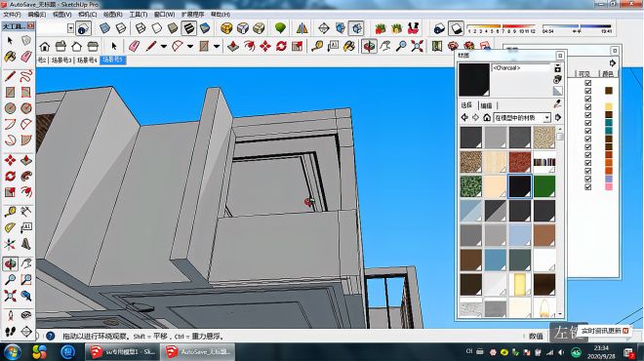Activate the Orbit tool in top toolbar
The image size is (644, 361).
point(369,46)
